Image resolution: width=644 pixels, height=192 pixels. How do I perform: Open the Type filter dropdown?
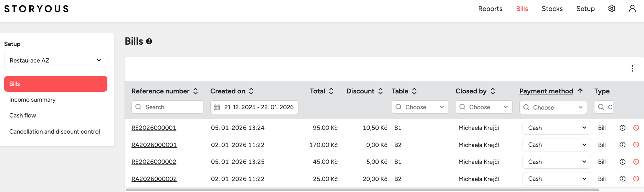click(x=604, y=107)
